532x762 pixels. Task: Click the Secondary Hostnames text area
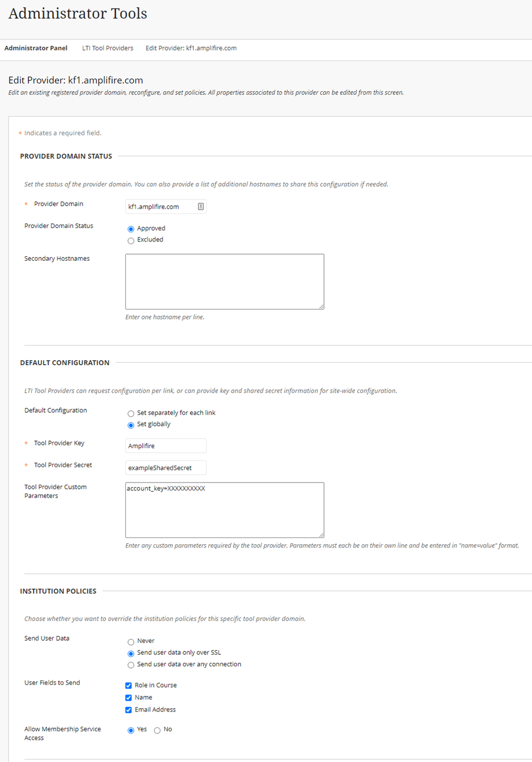pos(224,281)
